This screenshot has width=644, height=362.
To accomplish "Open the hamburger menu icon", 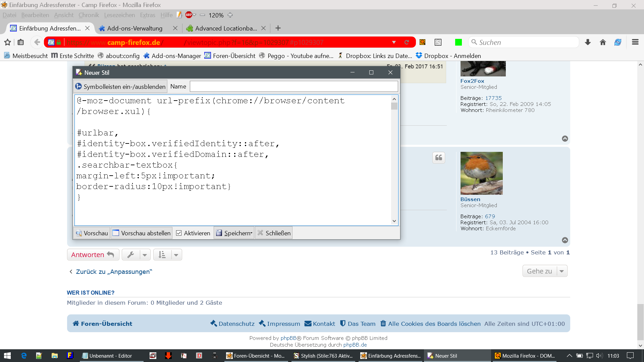I will (x=635, y=42).
